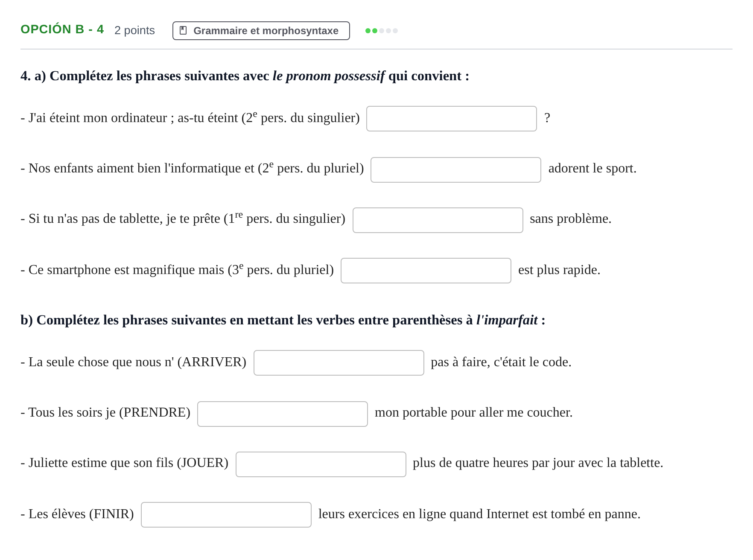753x560 pixels.
Task: Focus the blank before 'est plus rapide'
Action: 426,271
